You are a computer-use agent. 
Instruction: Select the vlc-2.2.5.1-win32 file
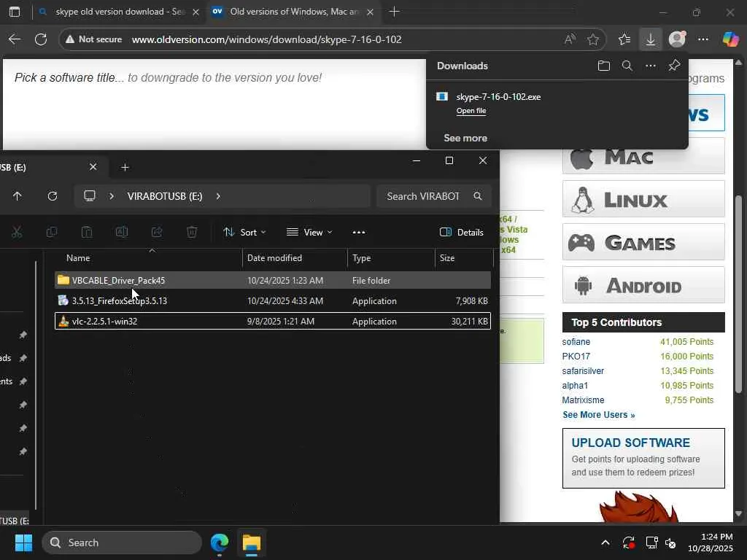click(x=273, y=322)
